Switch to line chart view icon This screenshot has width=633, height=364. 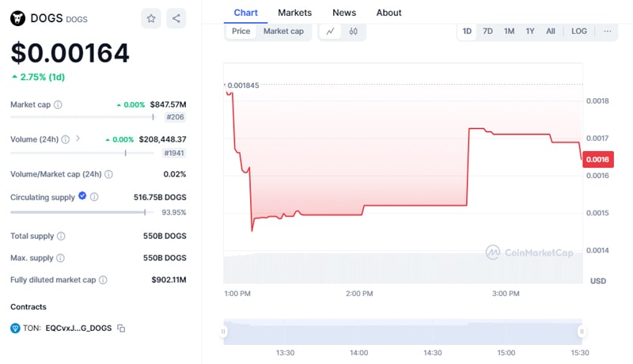(330, 31)
